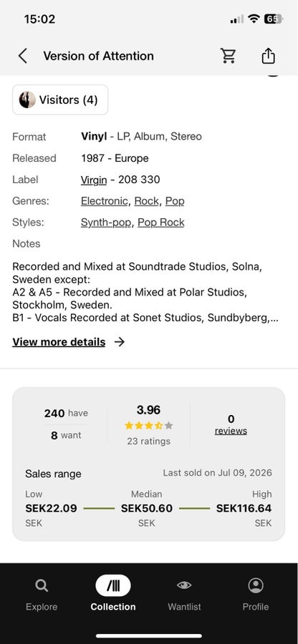Switch to the Collection tab
The width and height of the screenshot is (298, 644).
click(113, 594)
